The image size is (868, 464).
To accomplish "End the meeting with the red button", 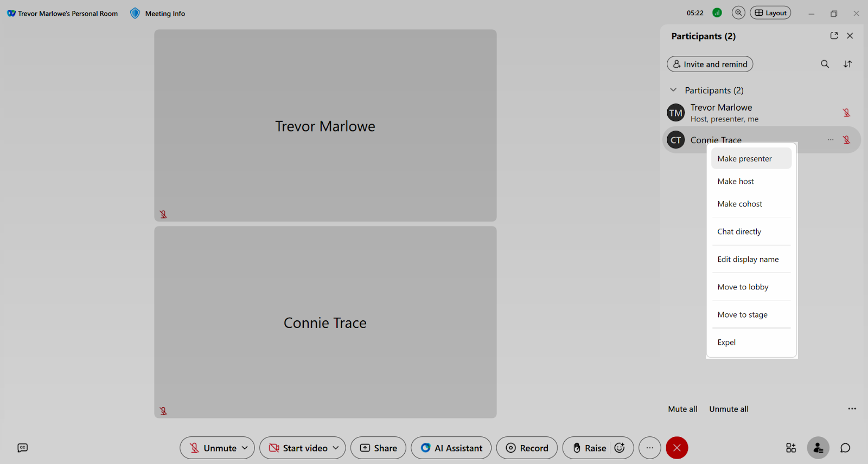I will tap(677, 448).
